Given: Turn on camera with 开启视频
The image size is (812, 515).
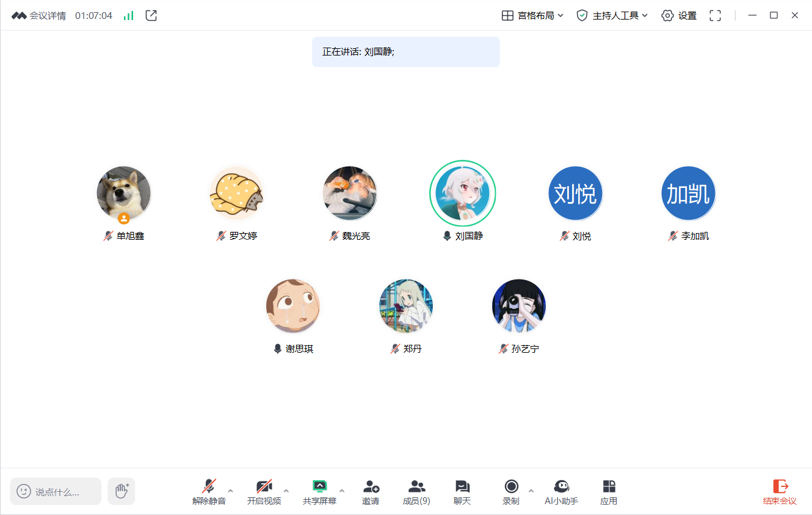Looking at the screenshot, I should [x=264, y=491].
